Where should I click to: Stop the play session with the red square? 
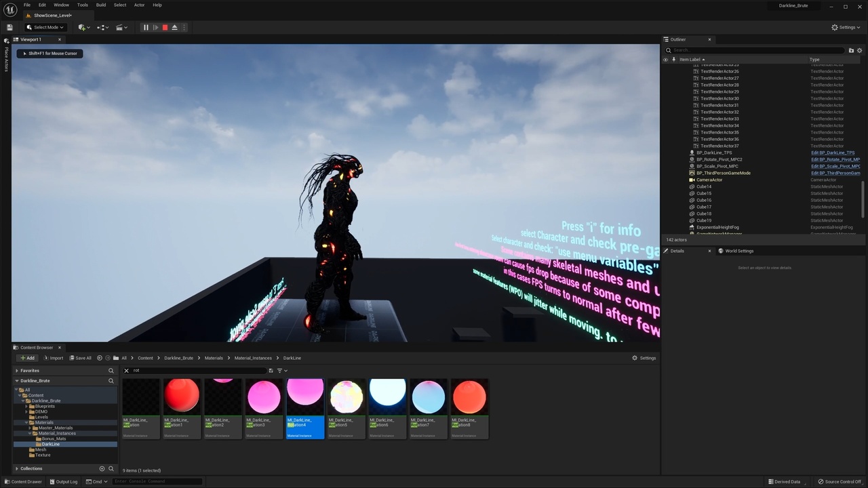coord(165,27)
